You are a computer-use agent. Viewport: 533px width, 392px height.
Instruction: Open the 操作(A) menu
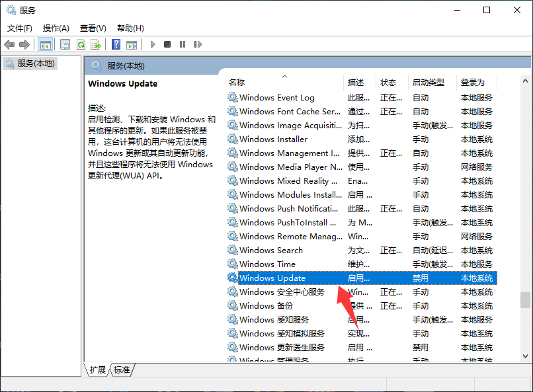[x=56, y=28]
